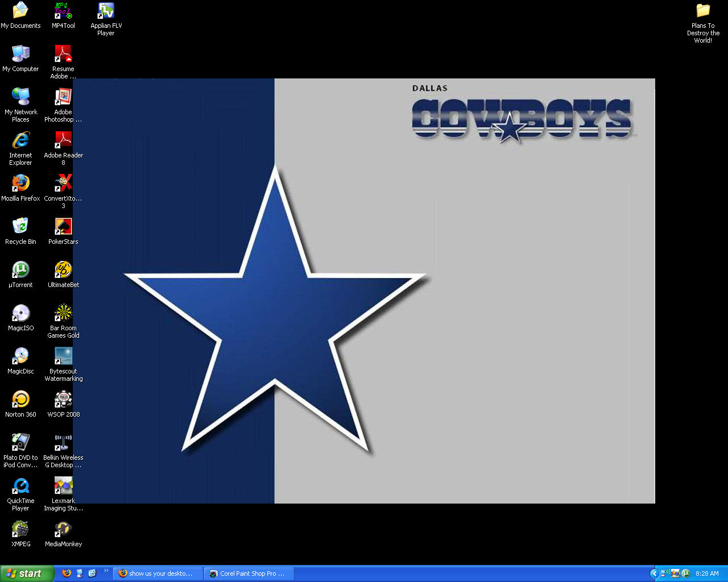Select the µTorrent desktop shortcut
This screenshot has height=582, width=728.
tap(20, 275)
